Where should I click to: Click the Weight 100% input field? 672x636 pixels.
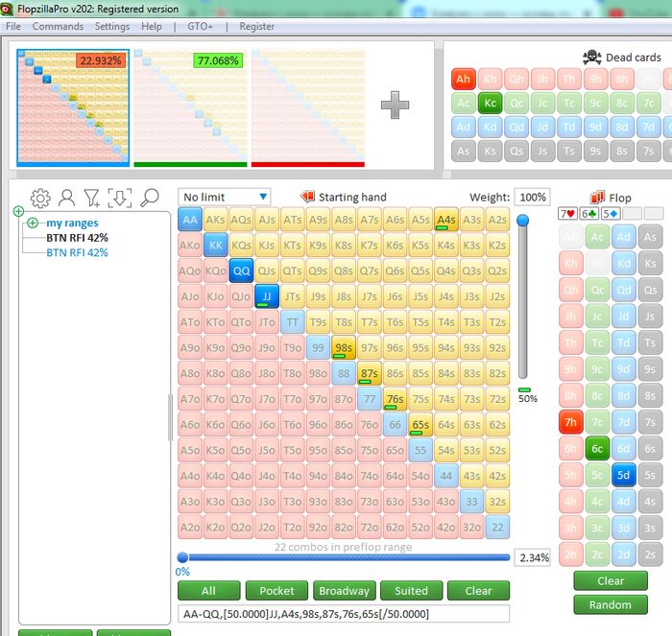click(x=532, y=197)
